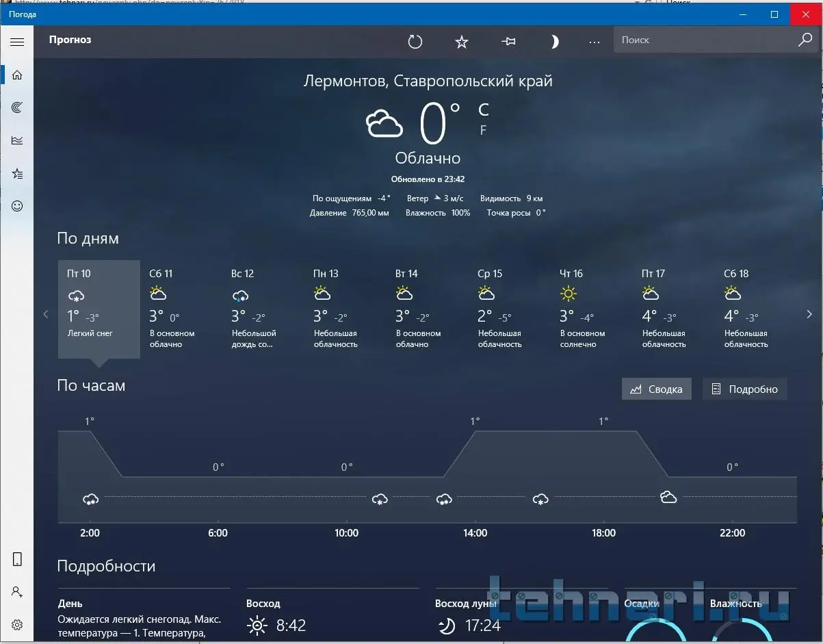Toggle dark theme moon icon
Image resolution: width=823 pixels, height=644 pixels.
(x=554, y=42)
